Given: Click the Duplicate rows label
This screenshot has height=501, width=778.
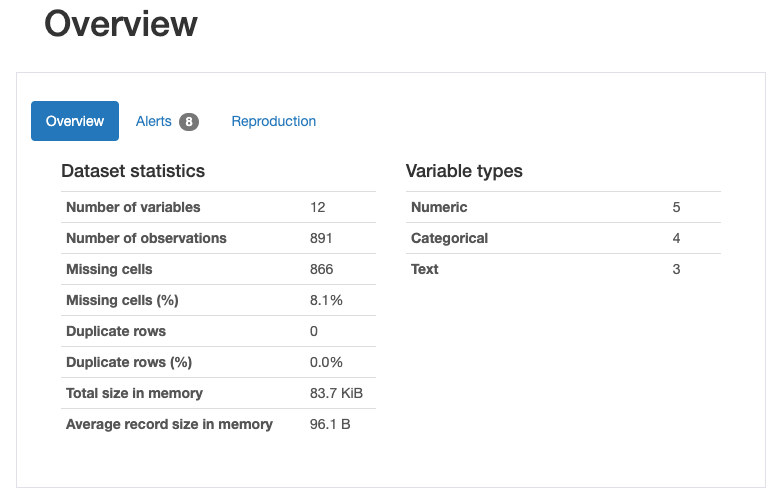Looking at the screenshot, I should (116, 331).
